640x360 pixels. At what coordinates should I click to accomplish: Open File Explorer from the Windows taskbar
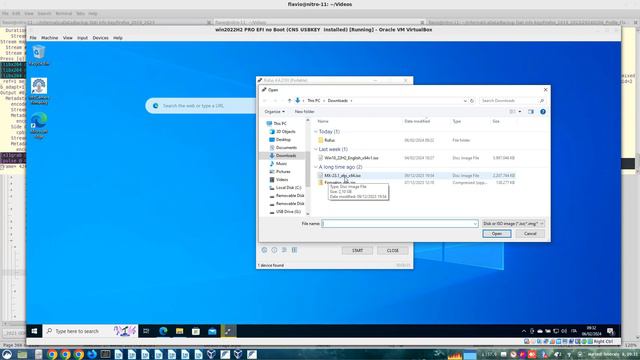point(180,331)
